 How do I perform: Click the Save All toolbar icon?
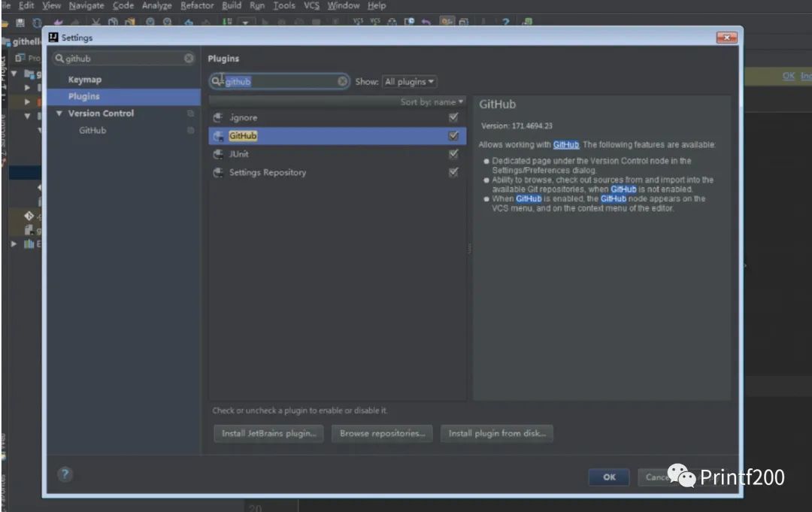[20, 23]
